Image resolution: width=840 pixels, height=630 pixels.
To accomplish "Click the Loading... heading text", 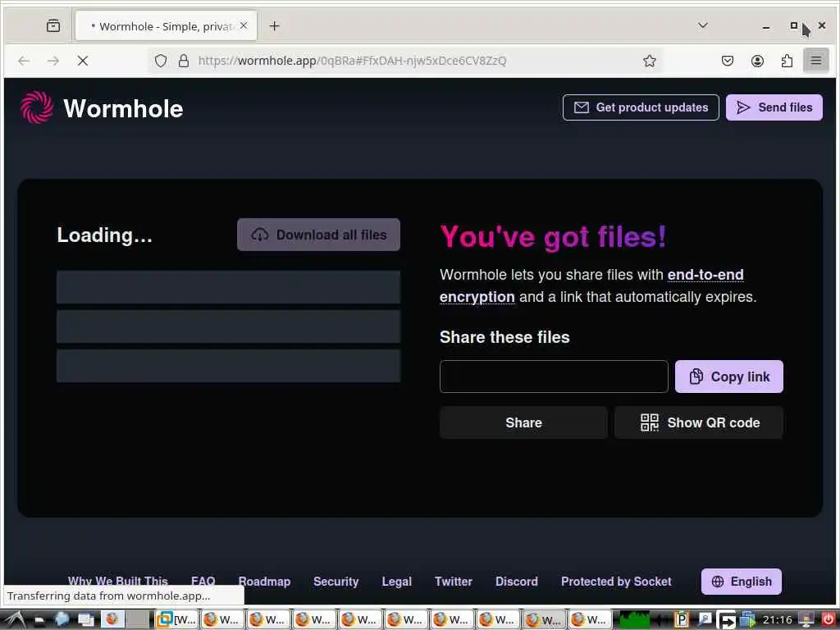I will click(x=104, y=235).
